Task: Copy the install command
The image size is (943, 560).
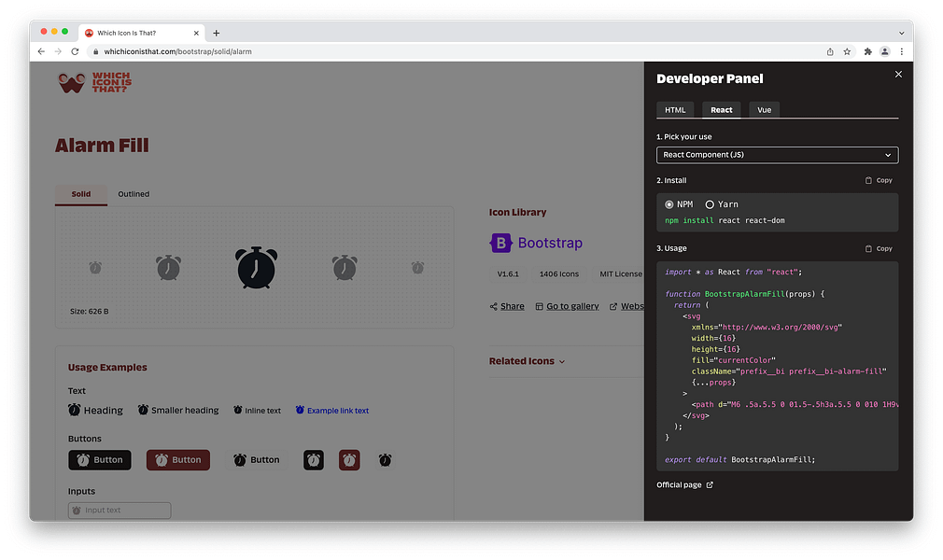Action: (x=879, y=180)
